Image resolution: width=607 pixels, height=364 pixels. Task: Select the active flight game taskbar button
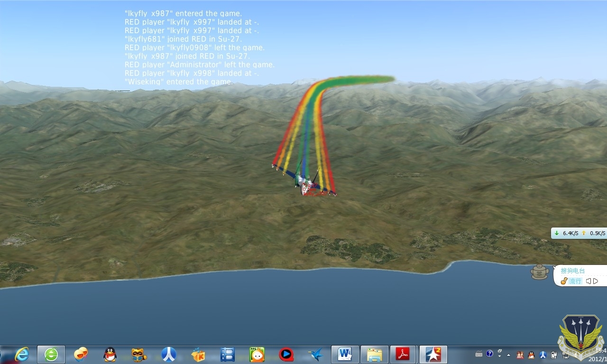(433, 354)
